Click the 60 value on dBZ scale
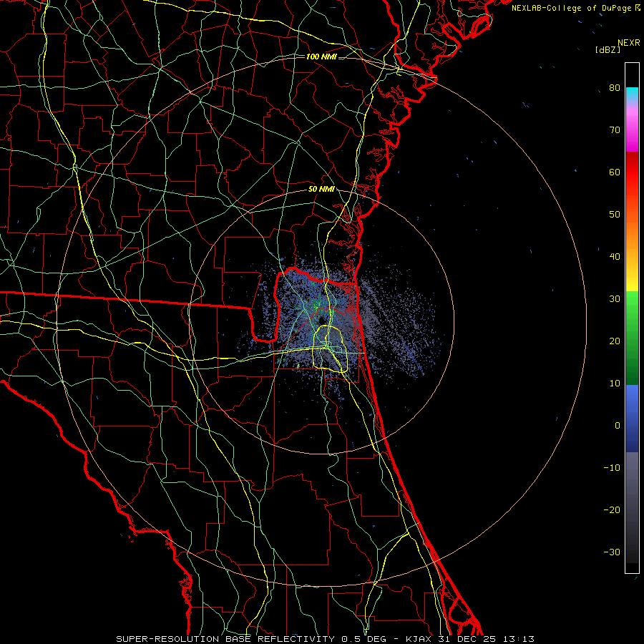644x644 pixels. pyautogui.click(x=615, y=172)
